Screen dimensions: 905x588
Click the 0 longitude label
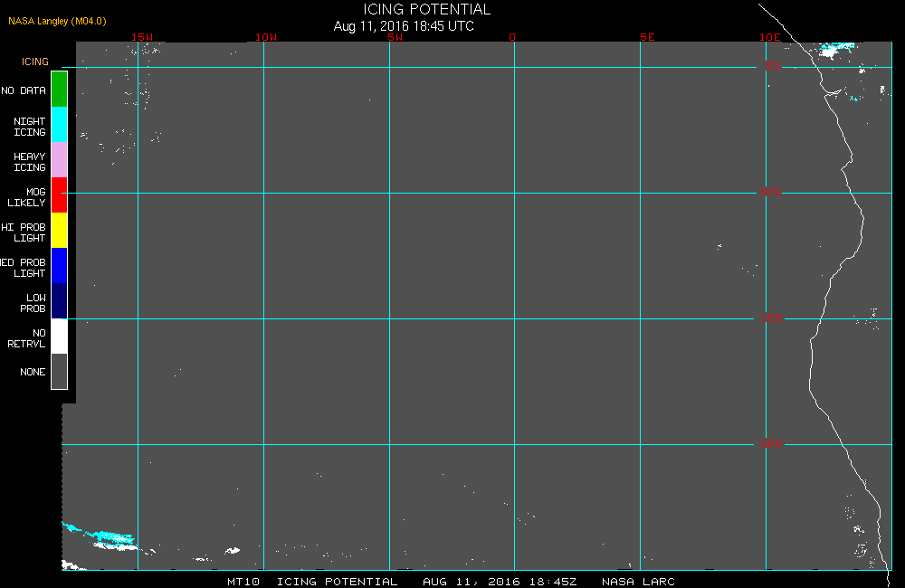tap(512, 37)
